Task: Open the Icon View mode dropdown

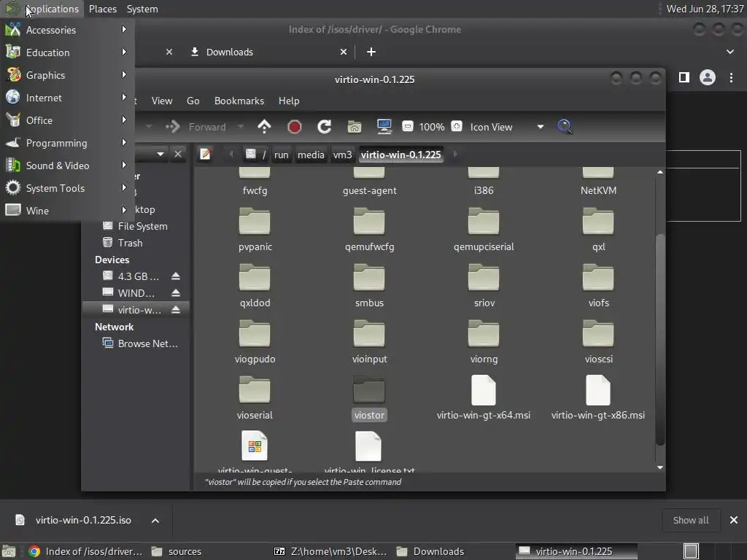Action: pos(506,127)
